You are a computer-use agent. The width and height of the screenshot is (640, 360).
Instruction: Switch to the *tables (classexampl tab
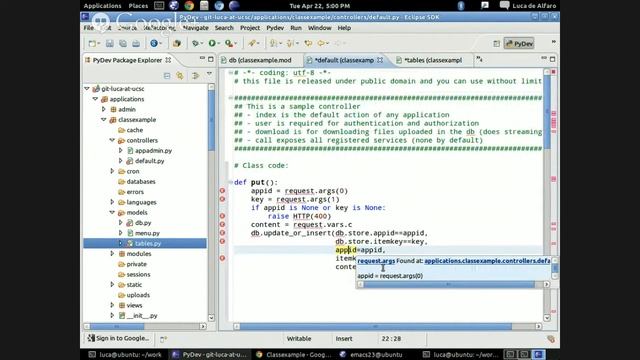click(x=433, y=60)
